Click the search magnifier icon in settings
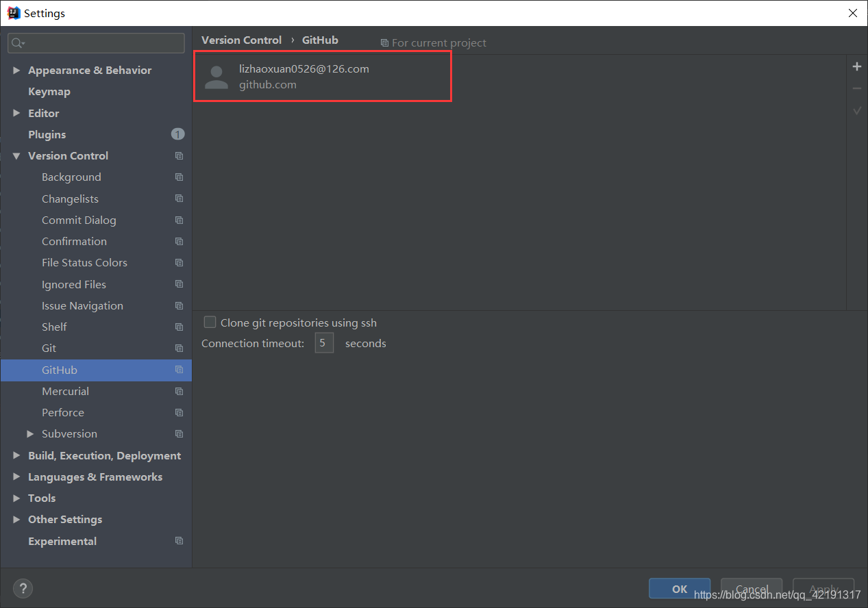This screenshot has width=868, height=608. click(x=18, y=43)
